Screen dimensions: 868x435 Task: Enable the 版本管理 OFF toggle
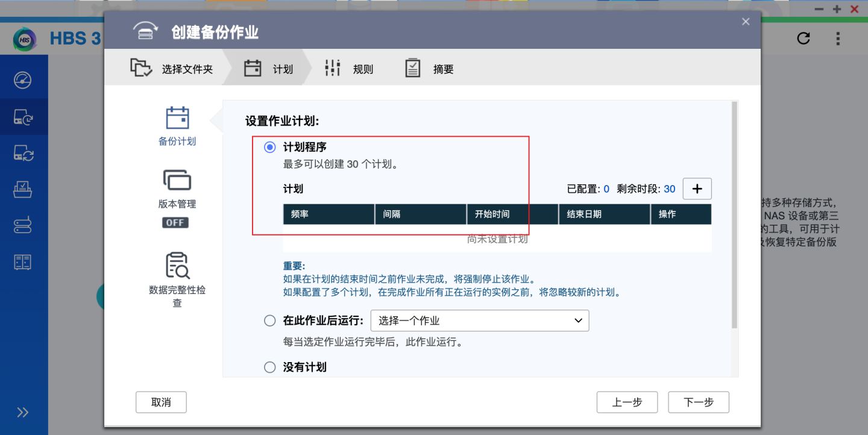175,222
